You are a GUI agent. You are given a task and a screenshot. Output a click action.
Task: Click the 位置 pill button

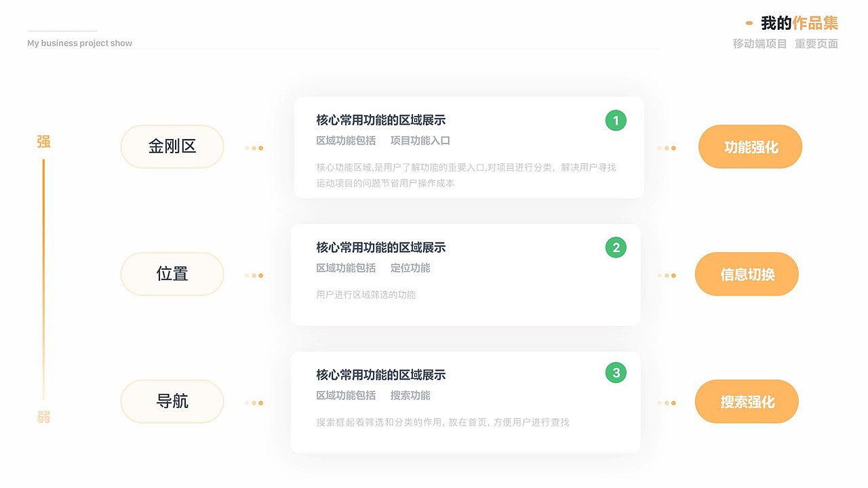(172, 274)
